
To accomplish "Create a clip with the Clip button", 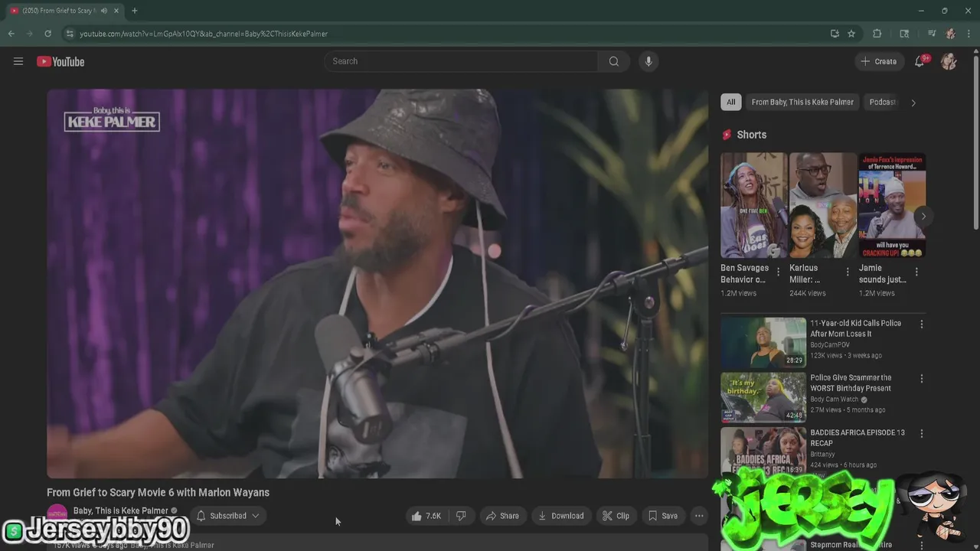I will tap(616, 516).
